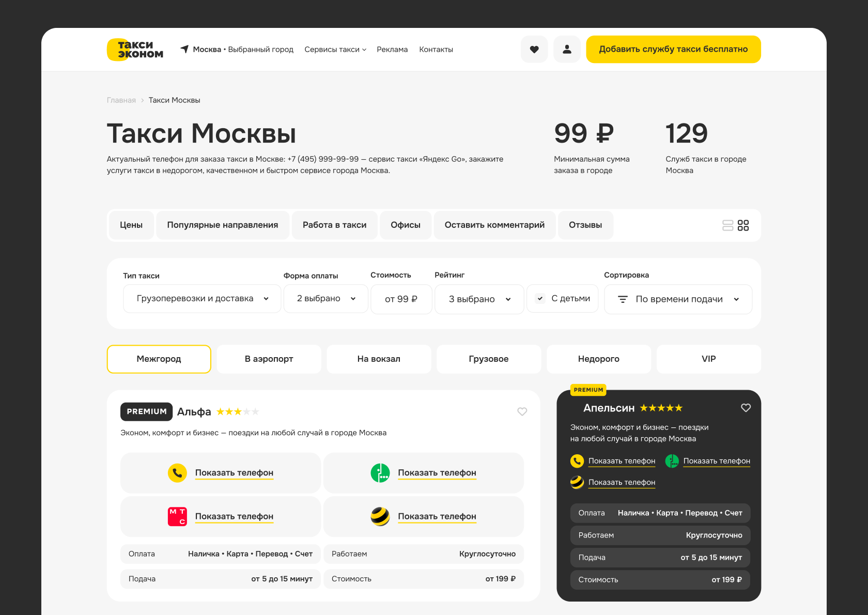Open the Альфа service title
Image resolution: width=868 pixels, height=615 pixels.
194,412
